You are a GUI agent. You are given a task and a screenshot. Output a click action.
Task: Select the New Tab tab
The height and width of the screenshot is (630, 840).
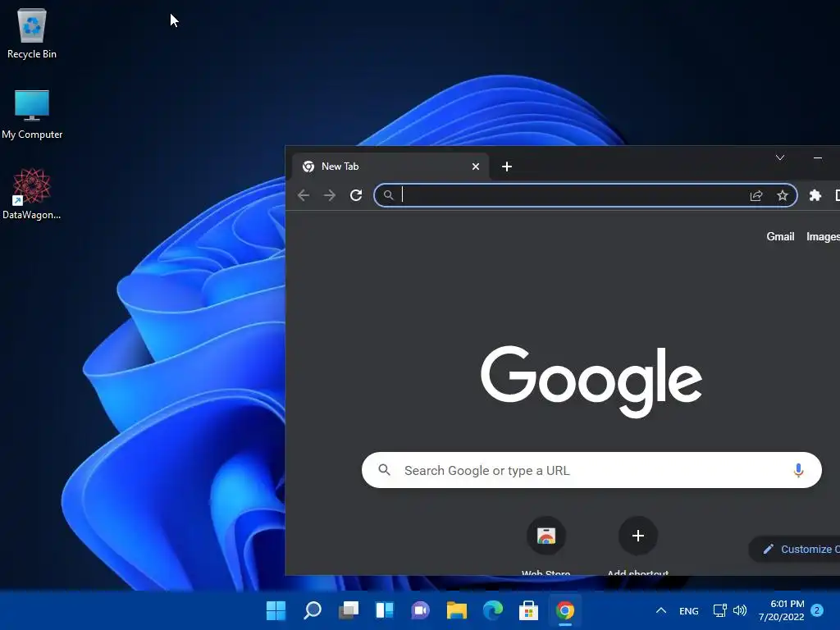(390, 167)
